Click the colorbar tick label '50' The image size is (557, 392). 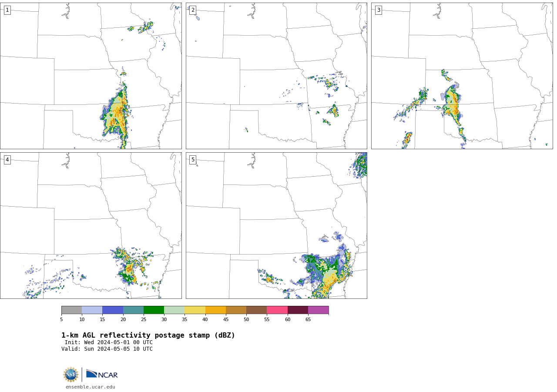(246, 320)
